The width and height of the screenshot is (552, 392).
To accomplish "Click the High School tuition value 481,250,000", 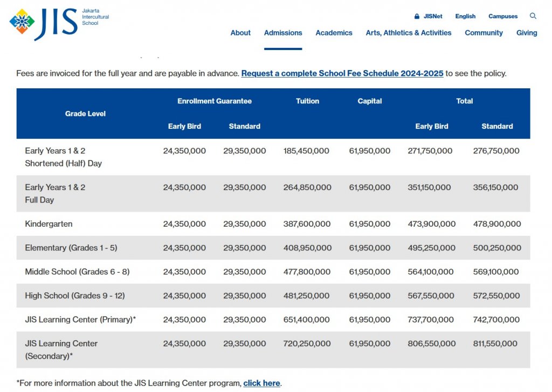I will pos(307,296).
